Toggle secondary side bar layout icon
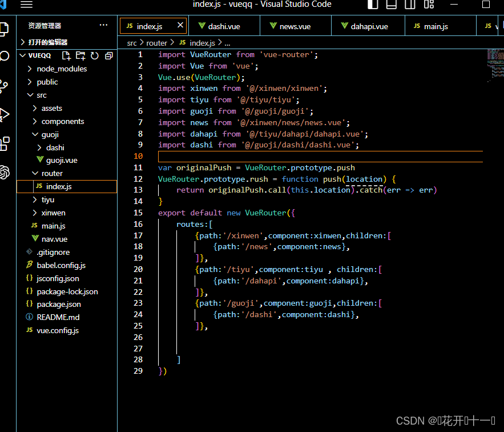Screen dimensions: 504x432 point(410,4)
